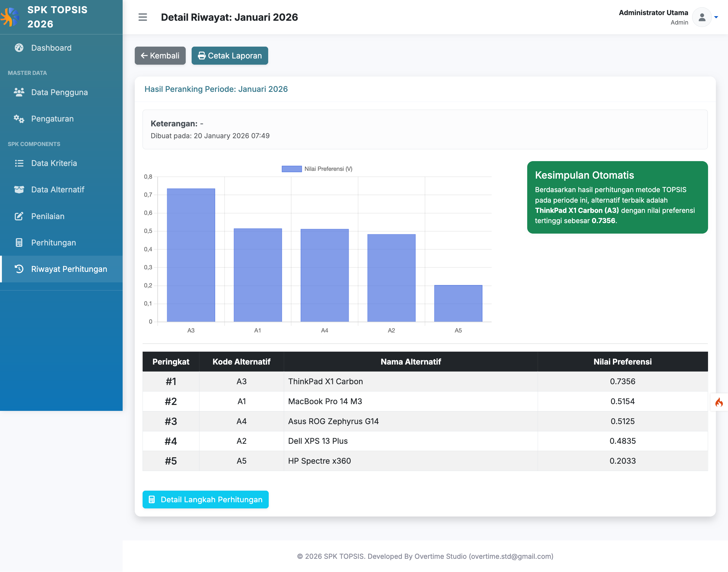Open Dashboard menu

61,48
